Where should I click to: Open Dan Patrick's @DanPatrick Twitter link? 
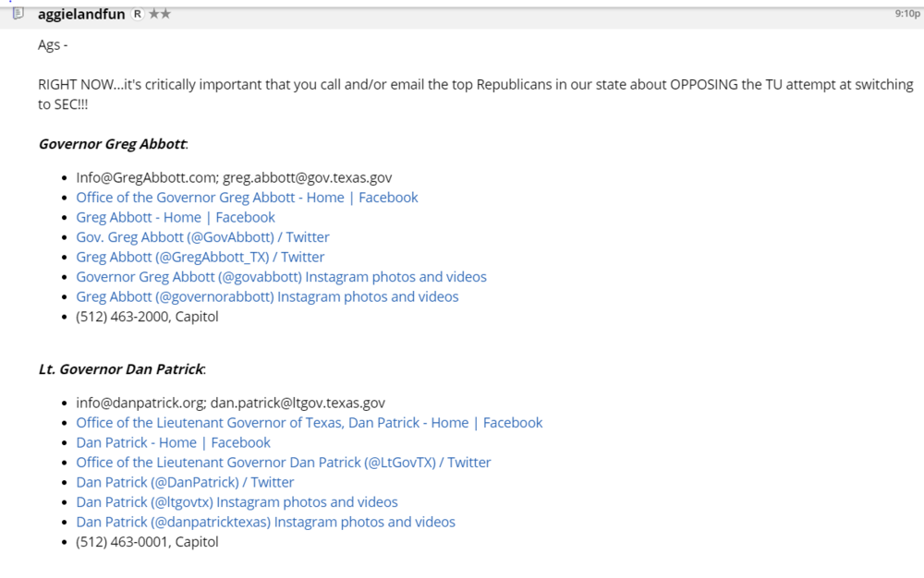pos(185,482)
